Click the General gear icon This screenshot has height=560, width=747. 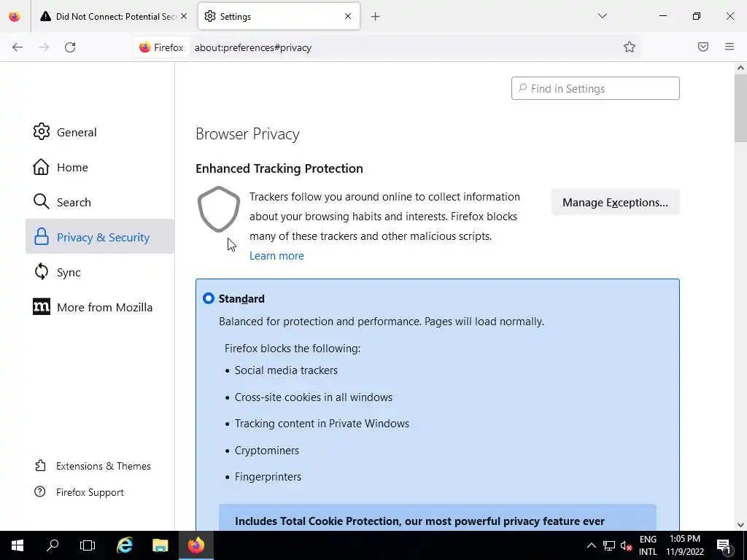(x=42, y=132)
